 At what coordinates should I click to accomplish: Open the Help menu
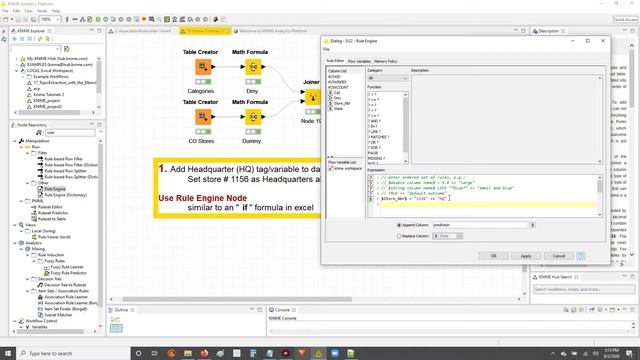pyautogui.click(x=56, y=11)
